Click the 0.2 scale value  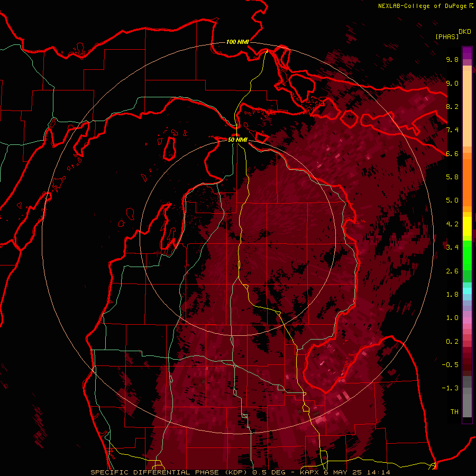click(452, 342)
